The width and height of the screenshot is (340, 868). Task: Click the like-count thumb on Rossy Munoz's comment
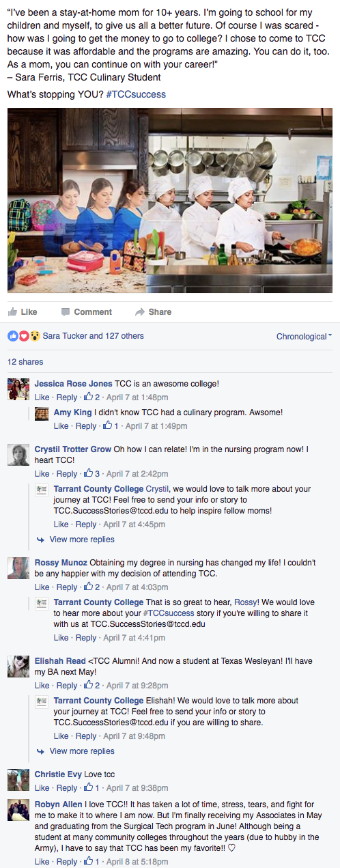pyautogui.click(x=89, y=587)
